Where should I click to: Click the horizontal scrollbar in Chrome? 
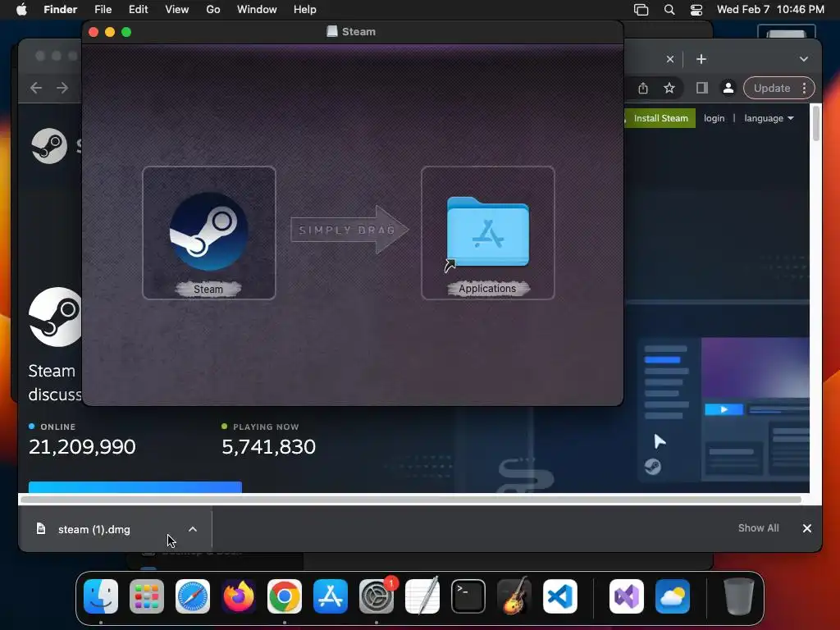point(411,500)
